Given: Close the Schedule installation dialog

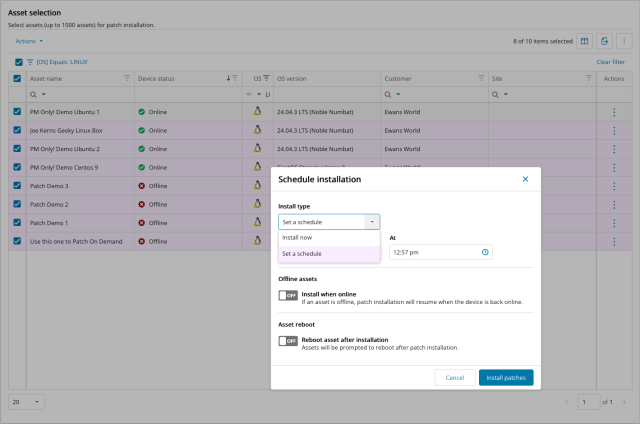Looking at the screenshot, I should coord(525,179).
